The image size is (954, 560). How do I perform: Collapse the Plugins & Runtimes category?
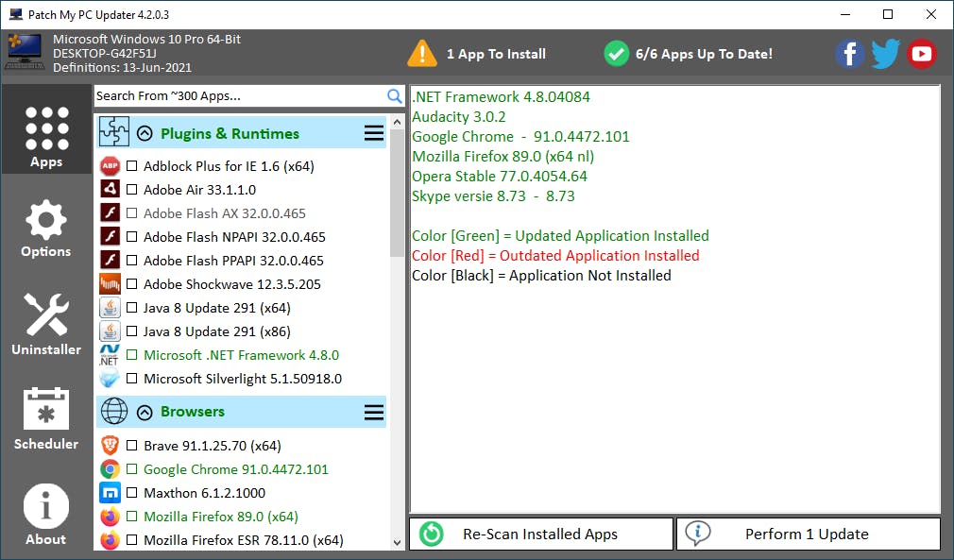click(x=145, y=133)
